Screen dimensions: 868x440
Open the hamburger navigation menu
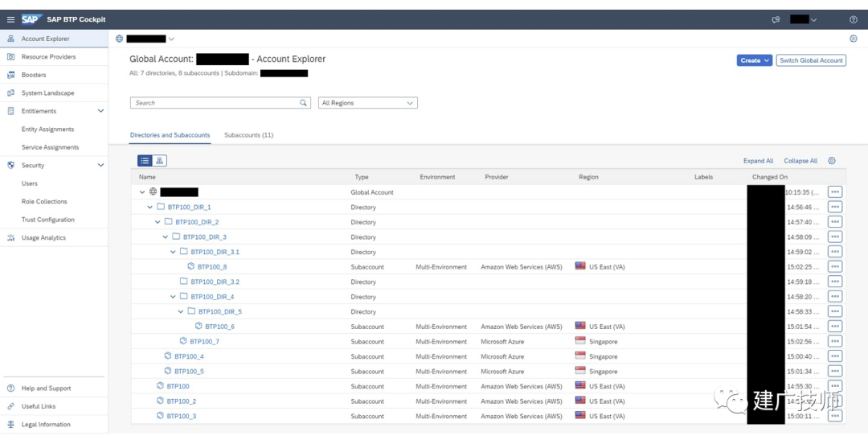10,19
